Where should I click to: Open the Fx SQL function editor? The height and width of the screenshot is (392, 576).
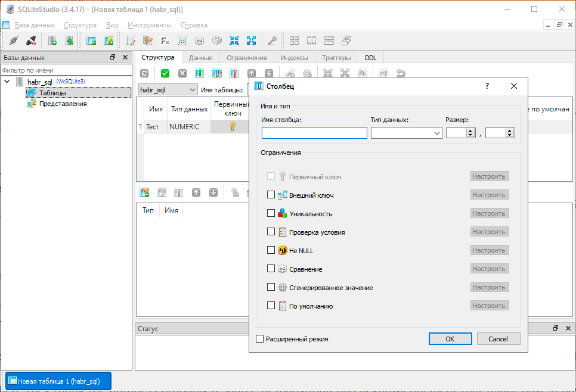pos(165,41)
